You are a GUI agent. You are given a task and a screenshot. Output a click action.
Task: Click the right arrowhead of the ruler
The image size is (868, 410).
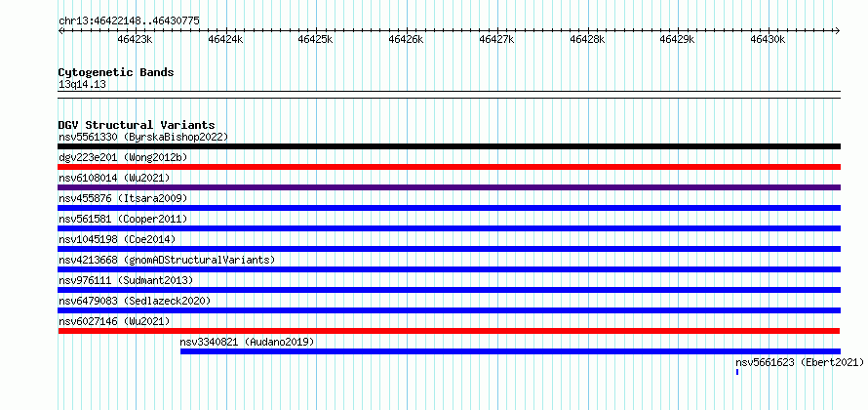click(838, 30)
